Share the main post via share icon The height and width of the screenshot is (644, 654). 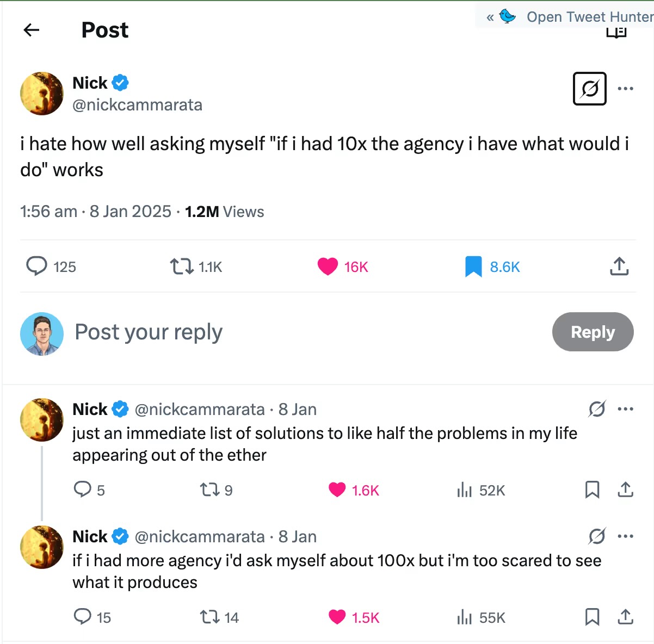point(619,267)
